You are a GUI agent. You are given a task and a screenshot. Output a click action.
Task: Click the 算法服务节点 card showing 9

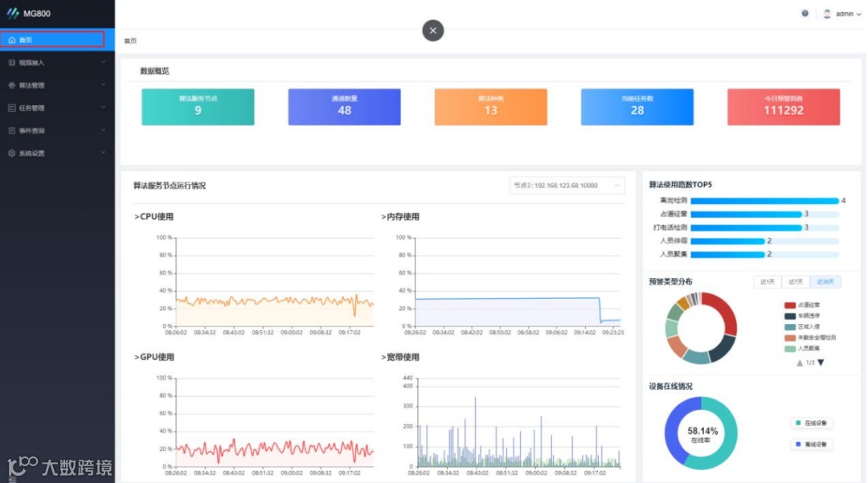pyautogui.click(x=198, y=107)
